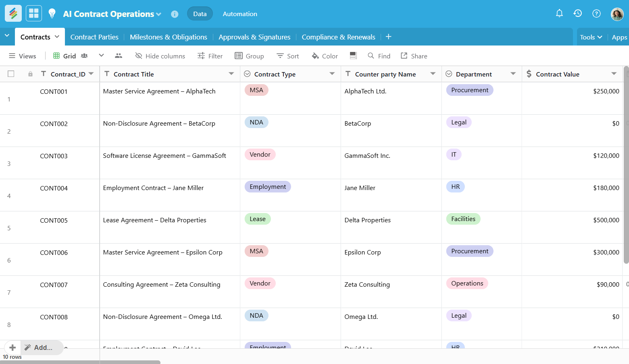Open notifications bell

[x=559, y=13]
